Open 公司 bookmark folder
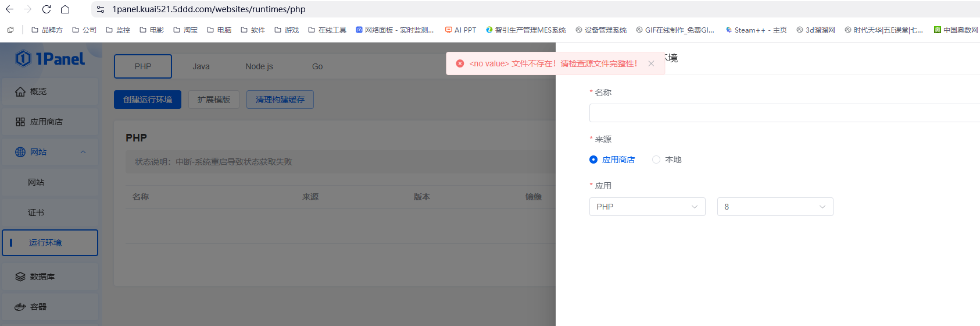This screenshot has width=980, height=326. pyautogui.click(x=84, y=30)
